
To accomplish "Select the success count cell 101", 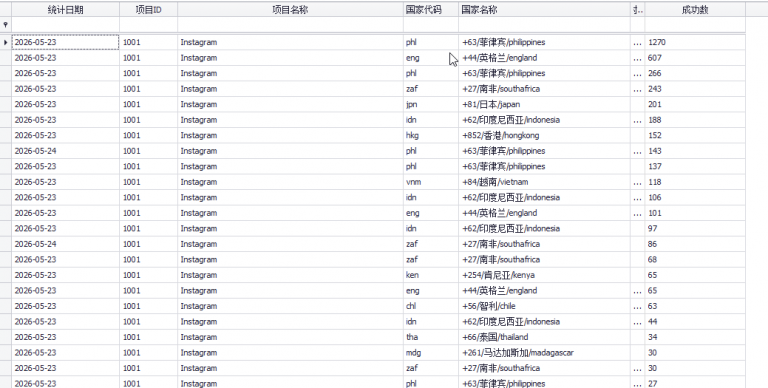I will pos(695,213).
